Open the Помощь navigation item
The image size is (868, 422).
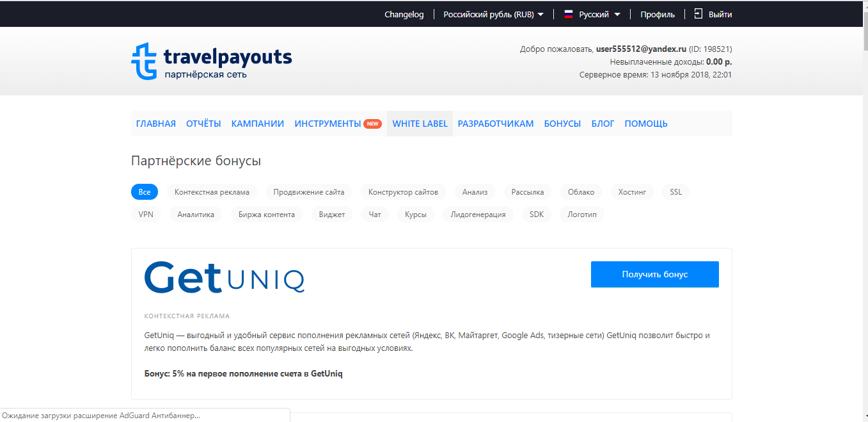point(646,124)
